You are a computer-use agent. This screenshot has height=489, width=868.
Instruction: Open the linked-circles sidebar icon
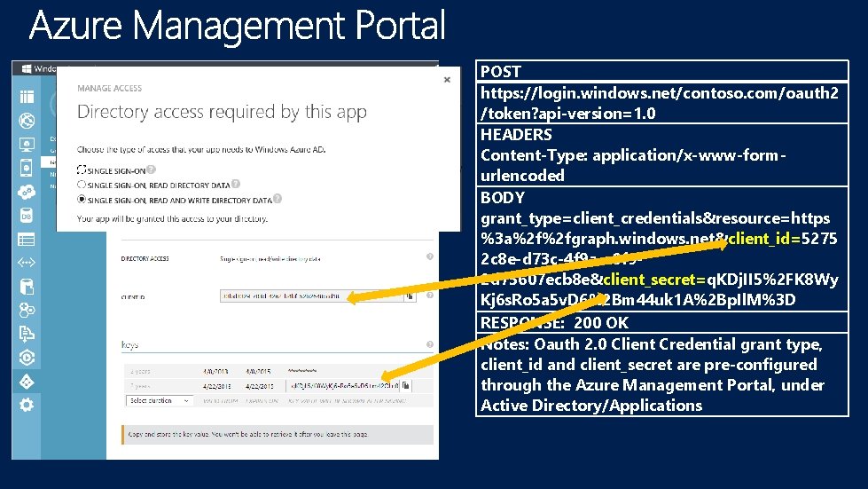[27, 310]
